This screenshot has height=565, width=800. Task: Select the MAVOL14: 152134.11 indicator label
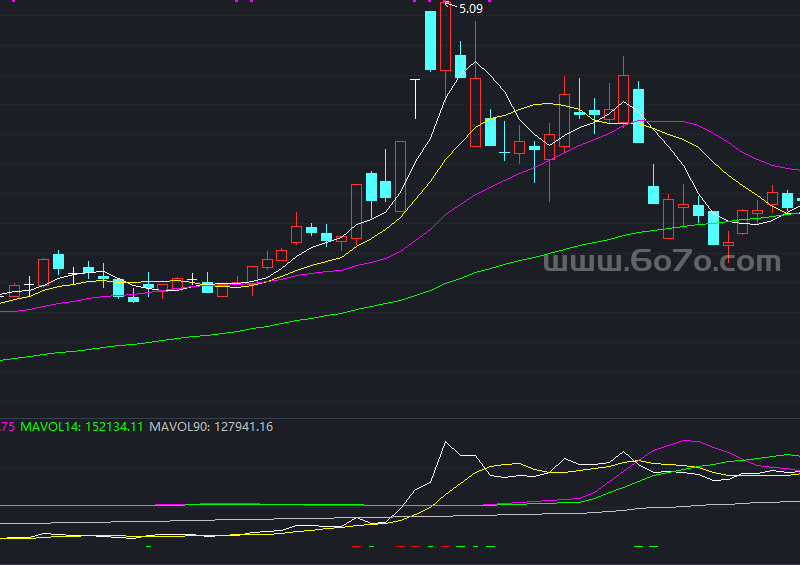tap(82, 427)
